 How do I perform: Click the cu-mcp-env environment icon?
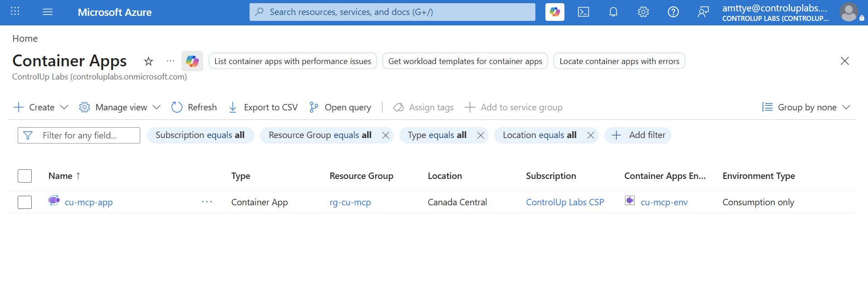point(629,200)
